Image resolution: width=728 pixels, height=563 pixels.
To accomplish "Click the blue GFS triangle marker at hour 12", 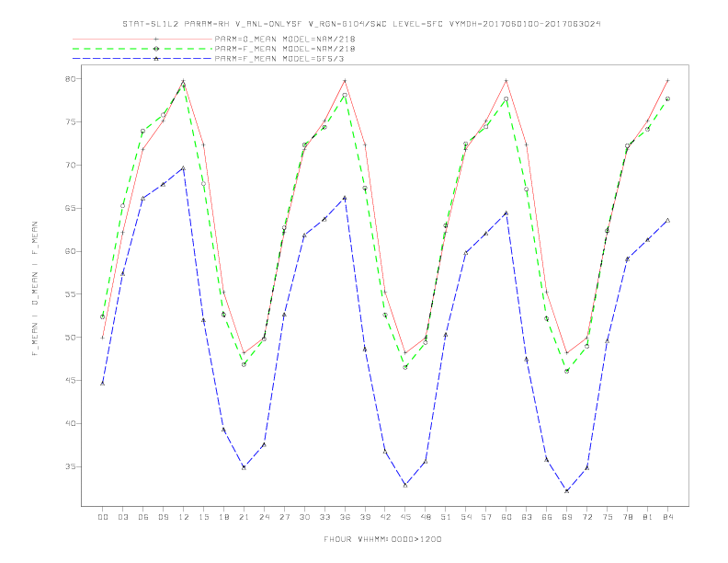I will (x=184, y=168).
